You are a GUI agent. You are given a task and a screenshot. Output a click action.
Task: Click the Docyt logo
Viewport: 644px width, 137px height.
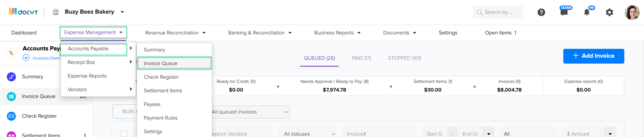(23, 12)
